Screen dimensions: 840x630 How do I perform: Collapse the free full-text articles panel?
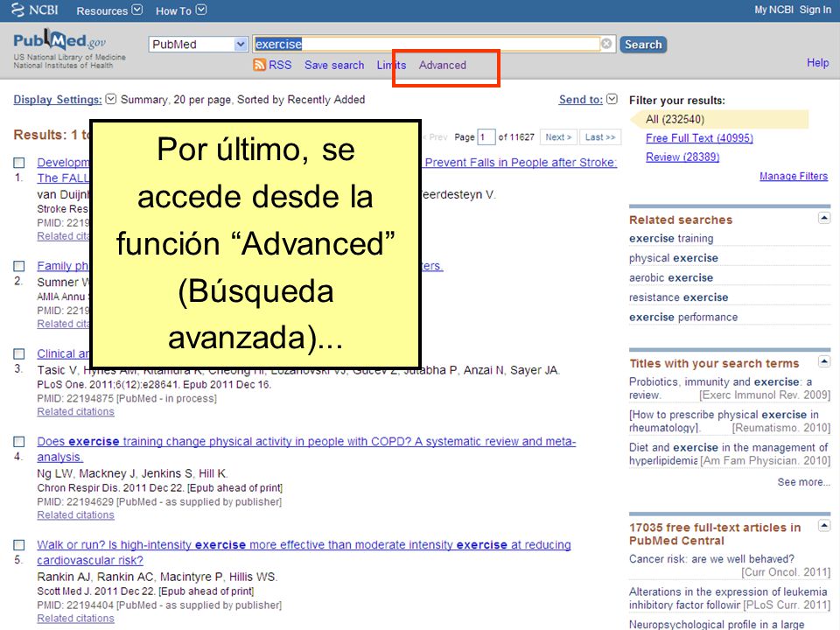tap(824, 526)
